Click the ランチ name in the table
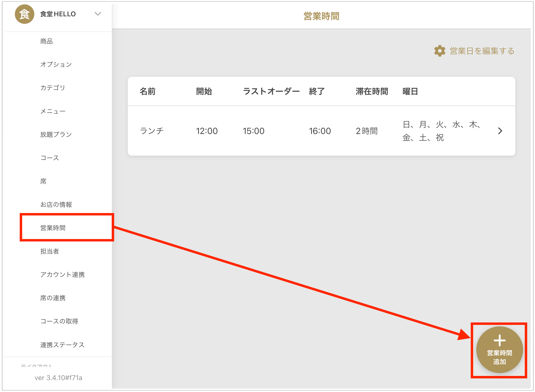Viewport: 535px width, 392px height. 152,131
